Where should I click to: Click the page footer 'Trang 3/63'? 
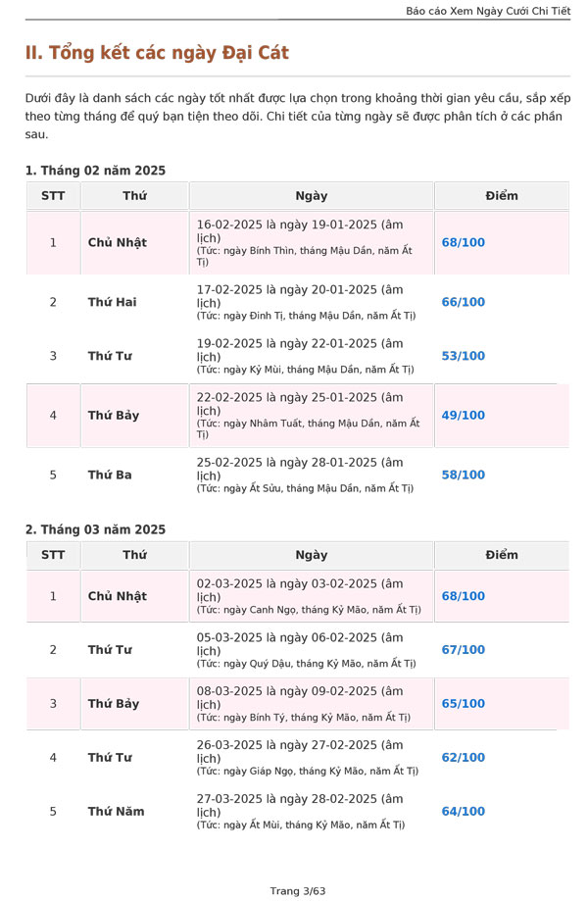[298, 890]
